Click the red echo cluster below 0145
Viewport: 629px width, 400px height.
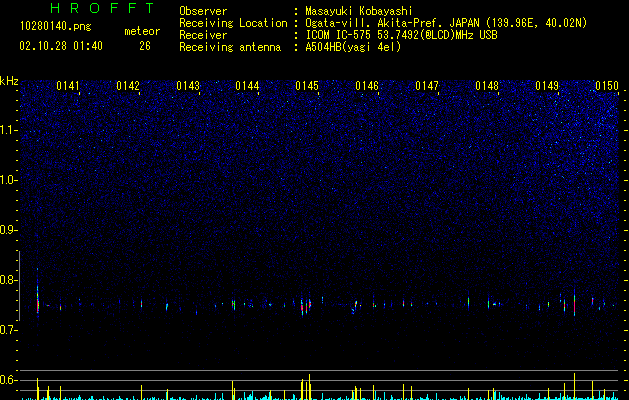coord(306,307)
